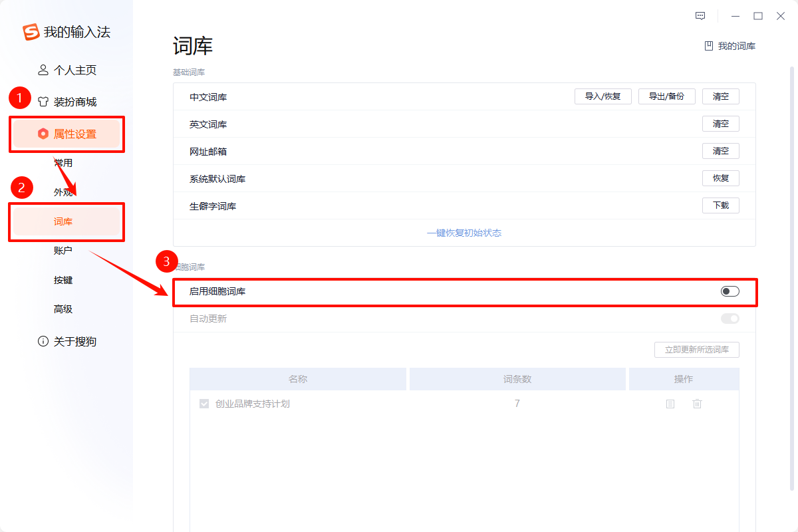The image size is (798, 532).
Task: Click the 一键恢复初始状态 link
Action: (464, 233)
